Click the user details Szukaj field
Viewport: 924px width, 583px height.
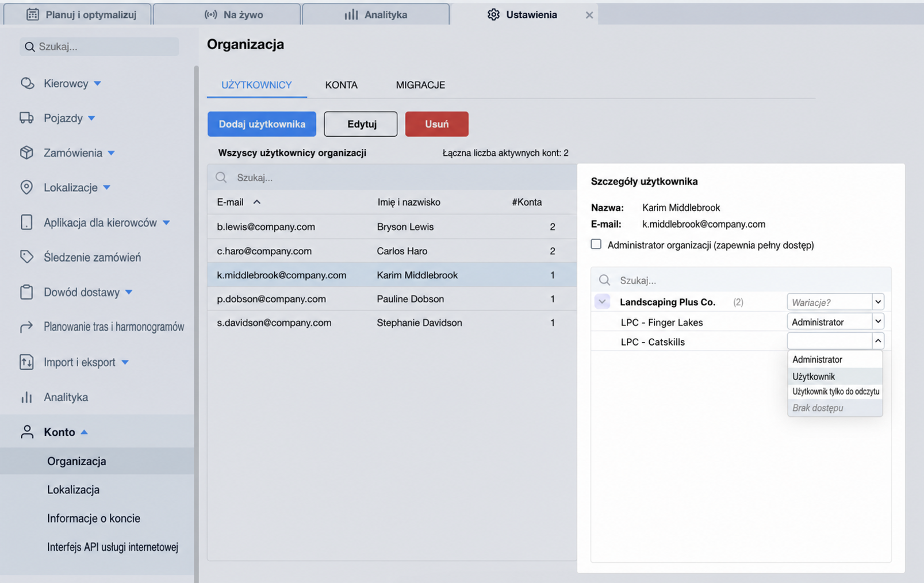(x=741, y=280)
